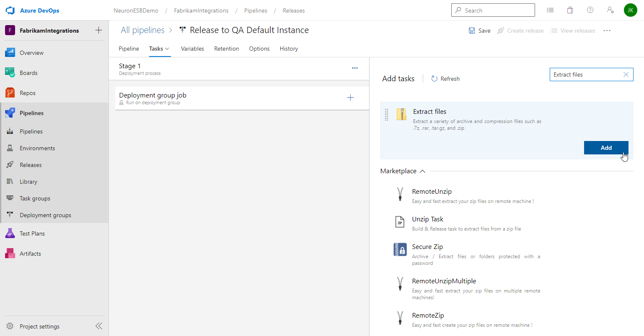Open Stage 1 ellipsis menu
Screen dimensions: 644x336
(x=355, y=68)
